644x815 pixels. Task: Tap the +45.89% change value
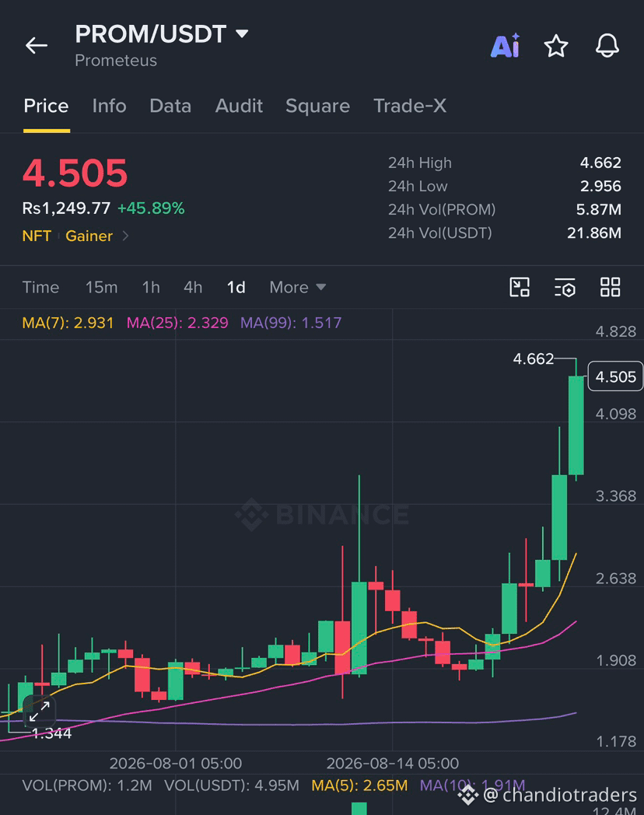tap(151, 208)
